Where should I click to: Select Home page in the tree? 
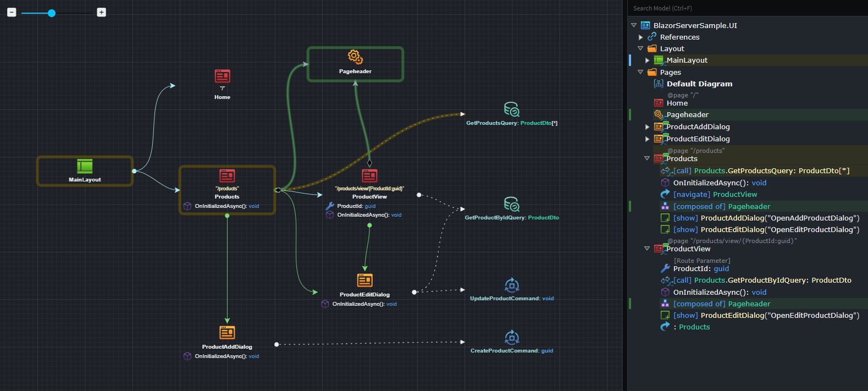coord(677,103)
